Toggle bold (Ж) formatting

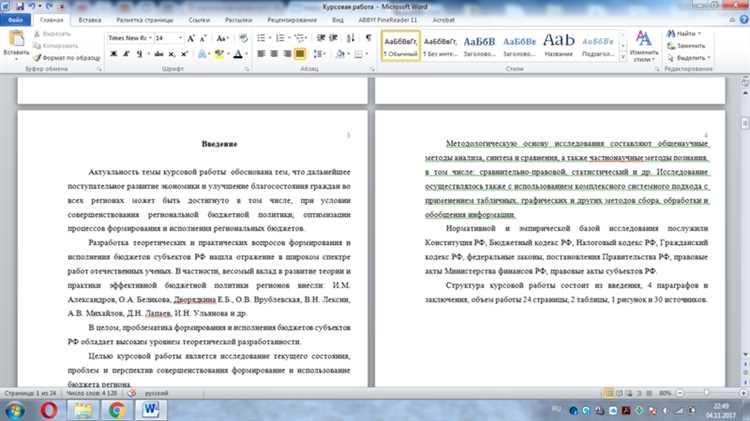[113, 54]
